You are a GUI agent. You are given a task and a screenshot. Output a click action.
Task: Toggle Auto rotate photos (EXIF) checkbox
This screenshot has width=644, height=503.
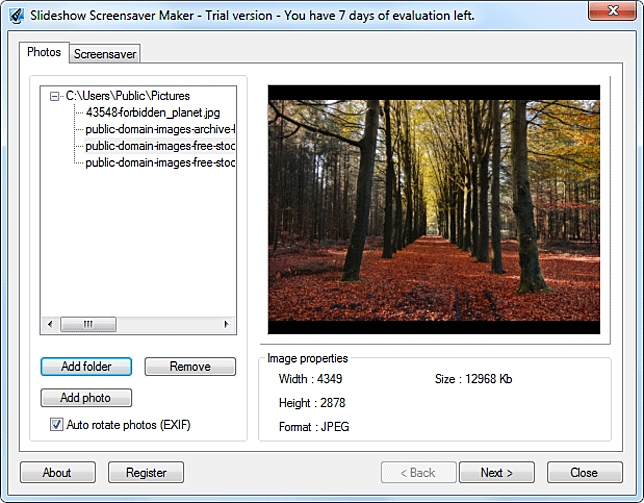[x=56, y=425]
